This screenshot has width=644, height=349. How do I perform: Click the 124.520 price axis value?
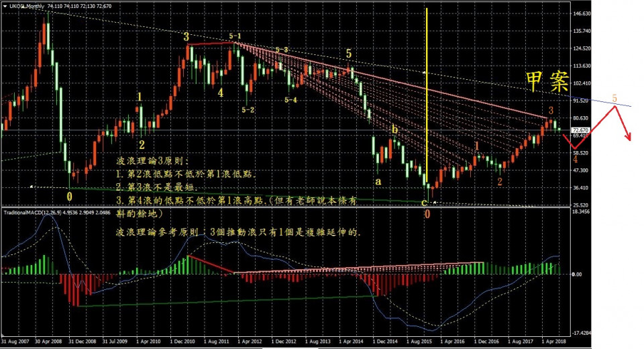582,48
